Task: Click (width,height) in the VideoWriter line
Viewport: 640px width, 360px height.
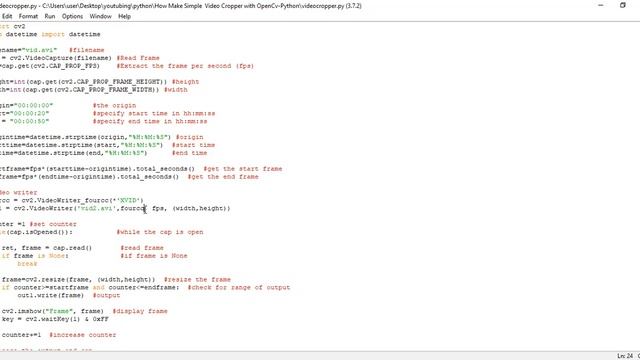Action: click(x=199, y=209)
